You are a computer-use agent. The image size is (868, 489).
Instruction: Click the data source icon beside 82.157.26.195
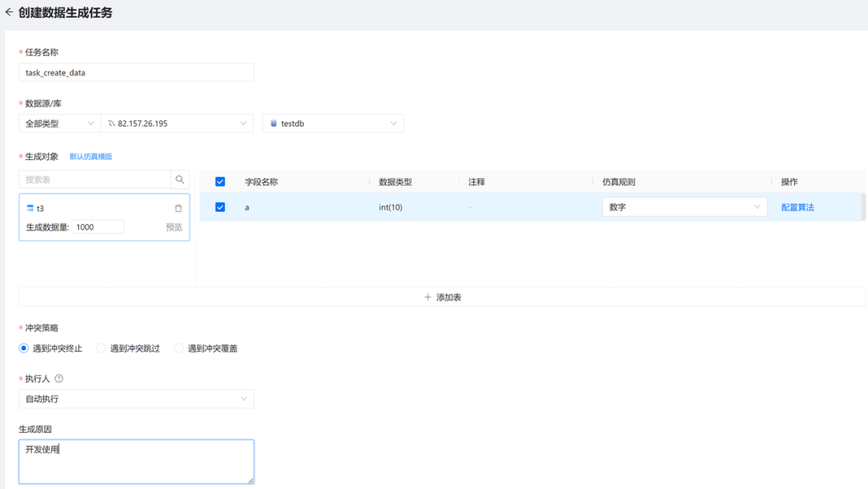point(111,124)
